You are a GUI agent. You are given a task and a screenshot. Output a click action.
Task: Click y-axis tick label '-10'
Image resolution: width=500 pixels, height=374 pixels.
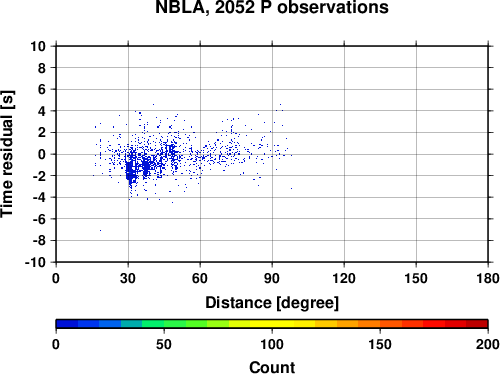[x=35, y=262]
